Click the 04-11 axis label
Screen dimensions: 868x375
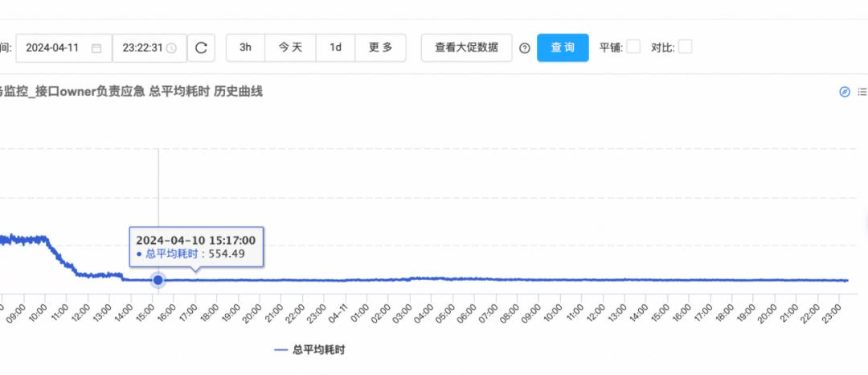pos(338,314)
